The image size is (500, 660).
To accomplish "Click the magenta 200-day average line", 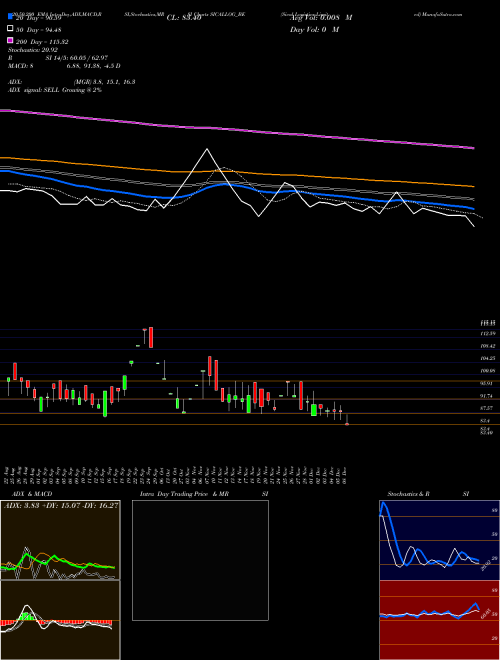I will coord(236,129).
